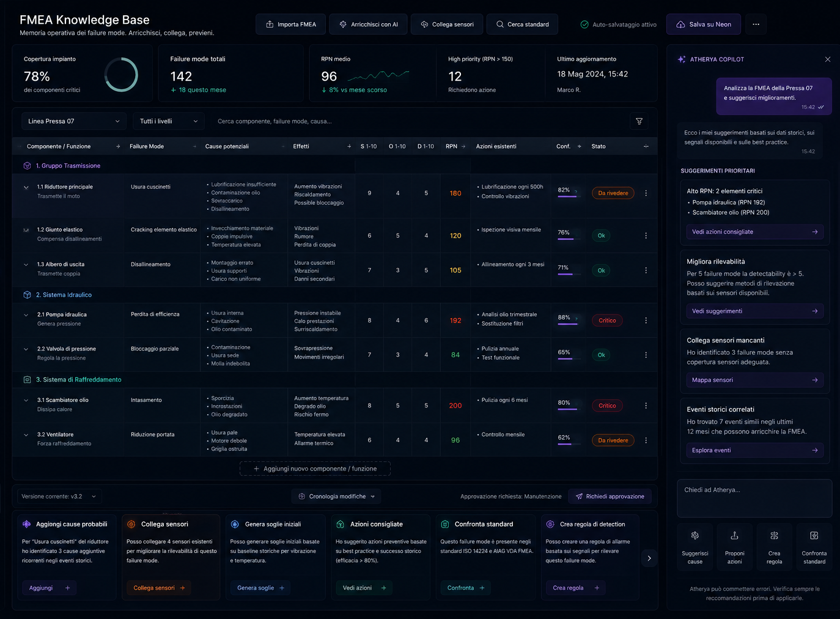This screenshot has height=619, width=840.
Task: Sort by RPN column header
Action: 455,146
